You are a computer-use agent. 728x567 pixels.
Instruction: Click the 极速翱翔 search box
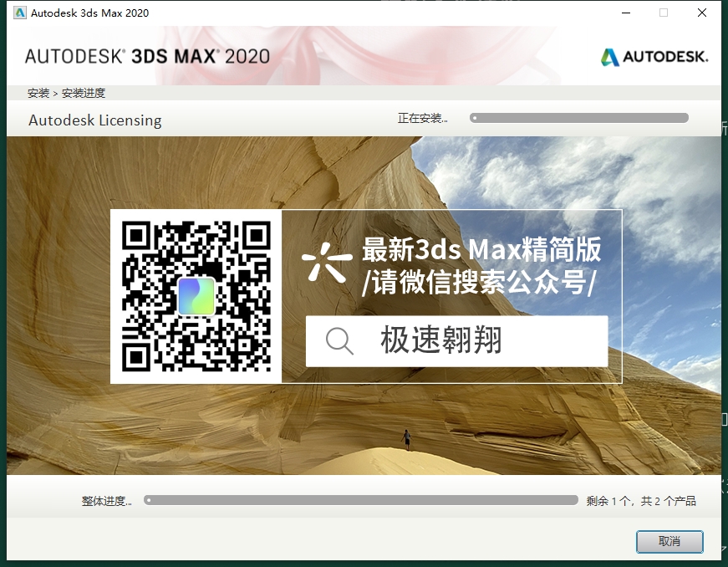pos(457,341)
